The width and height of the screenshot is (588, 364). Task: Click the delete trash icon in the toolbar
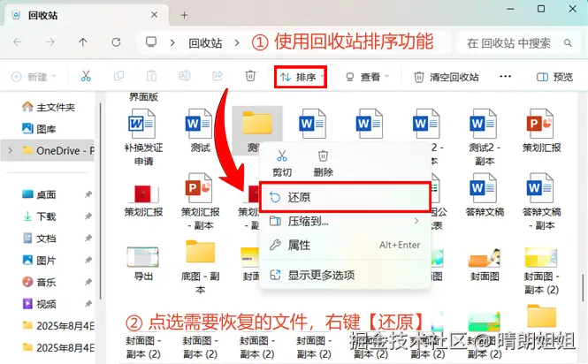pos(250,77)
